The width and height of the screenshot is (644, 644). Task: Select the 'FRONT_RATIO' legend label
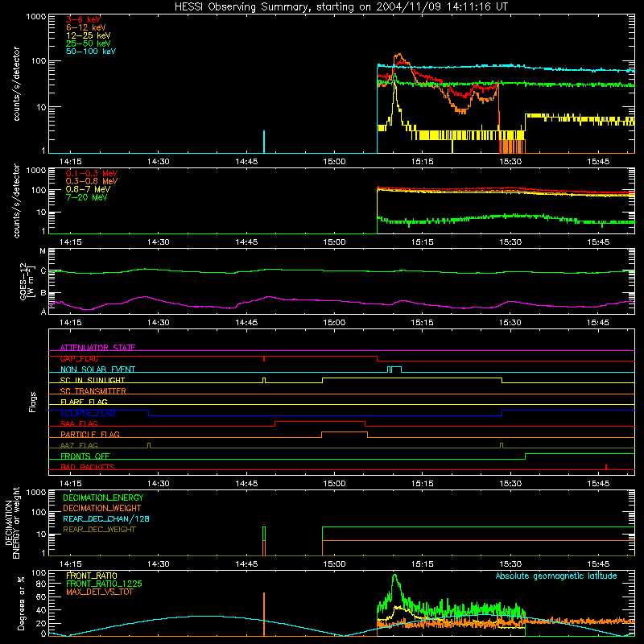pos(92,576)
